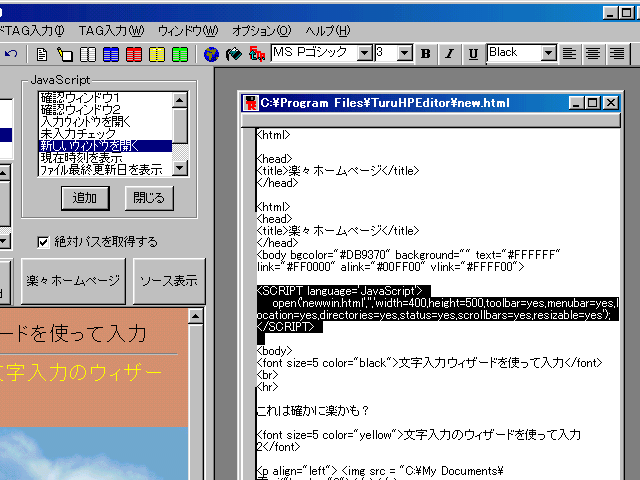
Task: Create a new document with page icon
Action: [42, 54]
